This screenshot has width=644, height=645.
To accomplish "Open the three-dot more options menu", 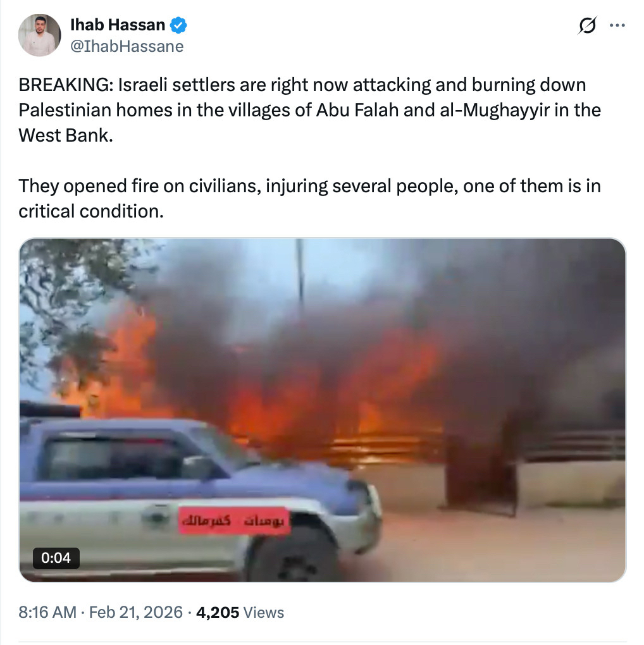I will (617, 25).
